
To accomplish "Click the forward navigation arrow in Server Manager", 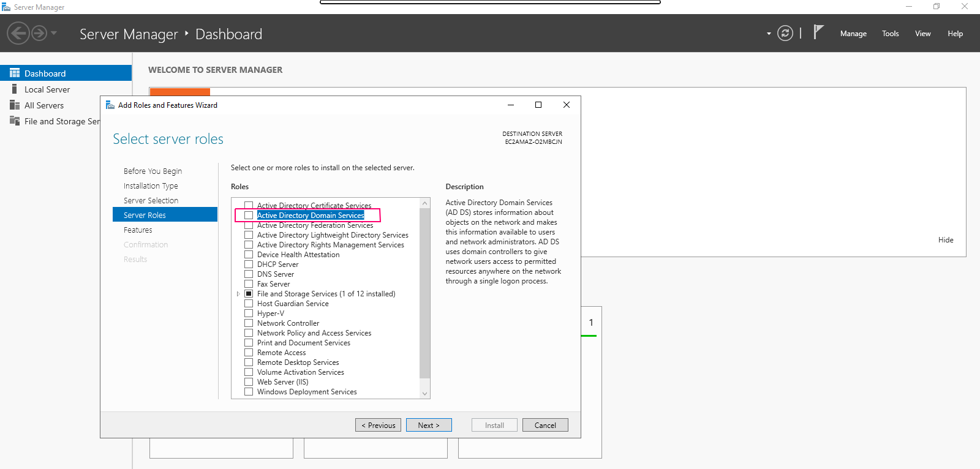I will click(x=39, y=33).
